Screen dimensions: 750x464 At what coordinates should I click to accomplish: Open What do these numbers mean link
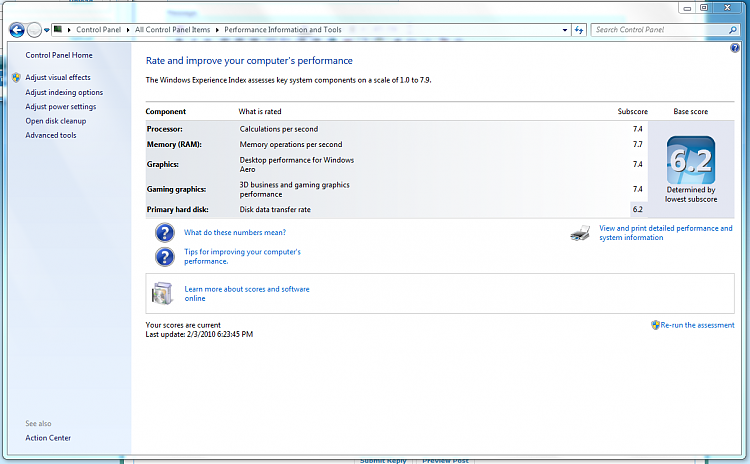click(x=235, y=232)
